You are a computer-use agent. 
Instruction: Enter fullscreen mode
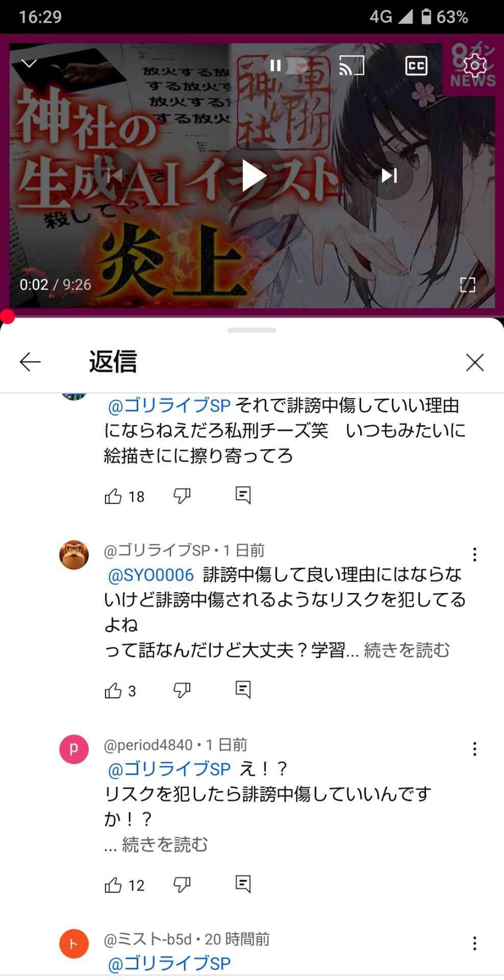tap(467, 284)
